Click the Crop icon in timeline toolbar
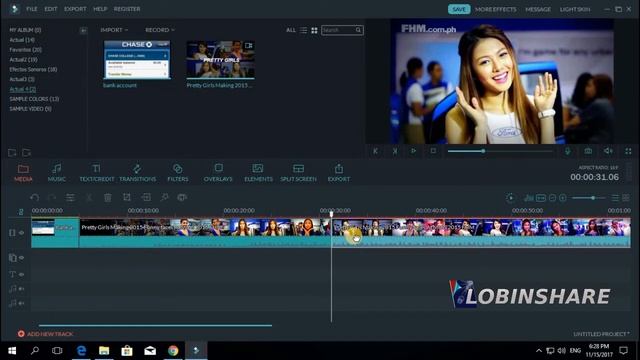Screen dimensions: 640x360 point(127,198)
